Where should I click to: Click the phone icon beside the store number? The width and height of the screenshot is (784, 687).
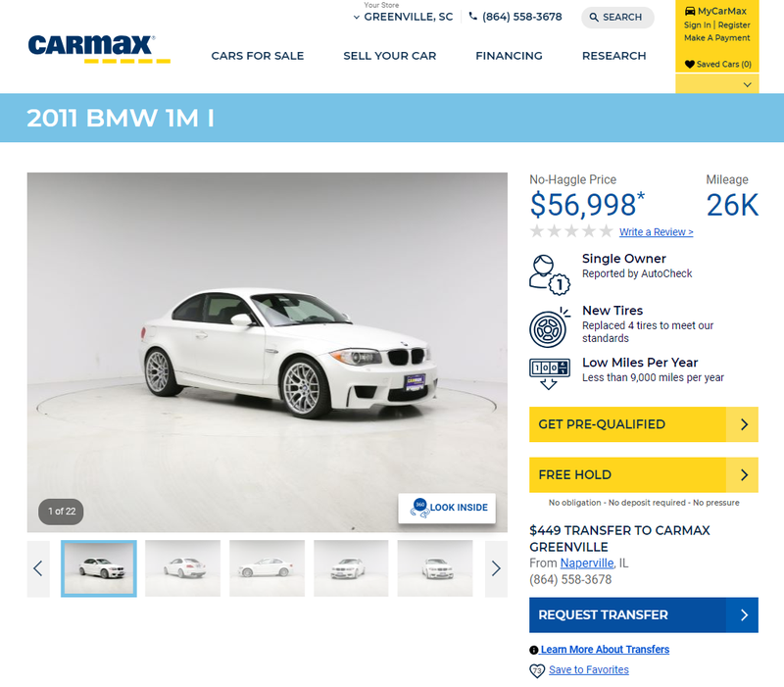pyautogui.click(x=472, y=17)
